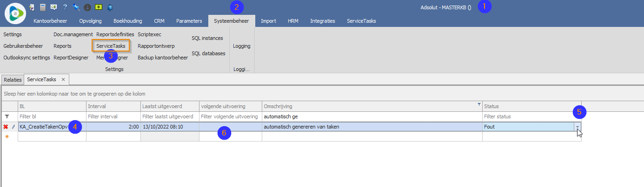644x187 pixels.
Task: Click the calculator icon in top toolbar
Action: [43, 7]
